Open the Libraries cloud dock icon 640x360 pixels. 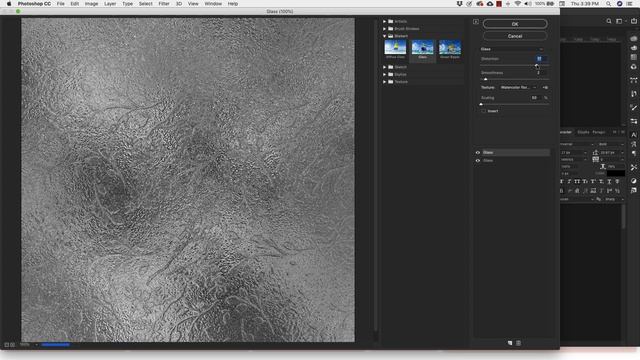[x=633, y=67]
